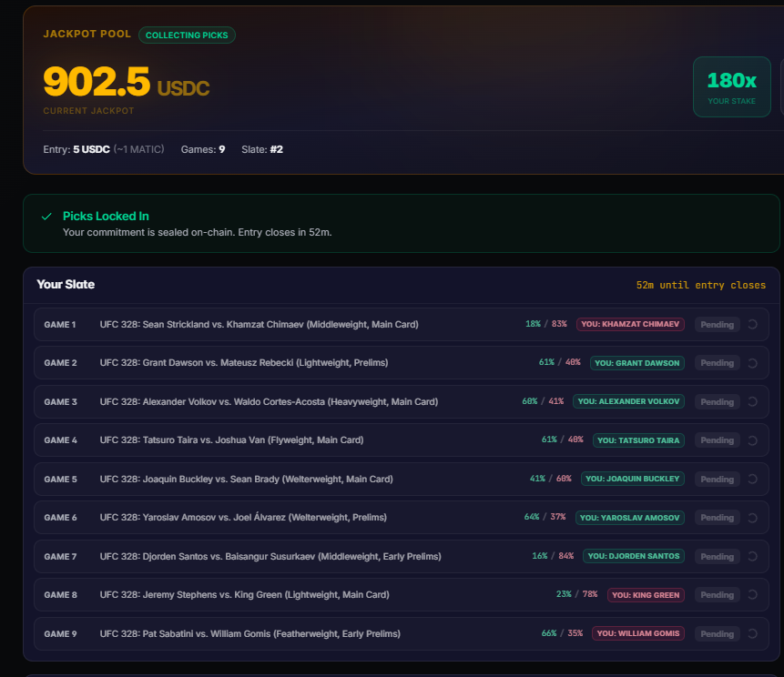Click the 16% / 84% odds in Game 7
Screen dimensions: 784x677
tap(553, 556)
